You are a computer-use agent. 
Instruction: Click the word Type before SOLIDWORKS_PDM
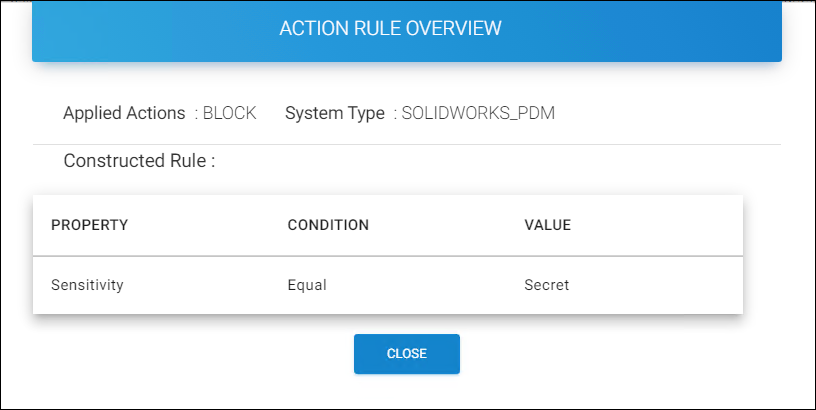click(x=366, y=113)
